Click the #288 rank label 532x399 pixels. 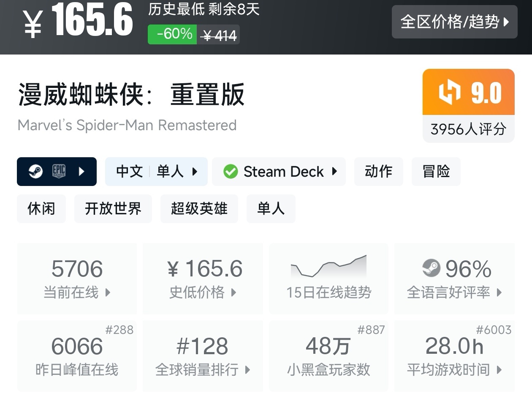[x=119, y=330]
